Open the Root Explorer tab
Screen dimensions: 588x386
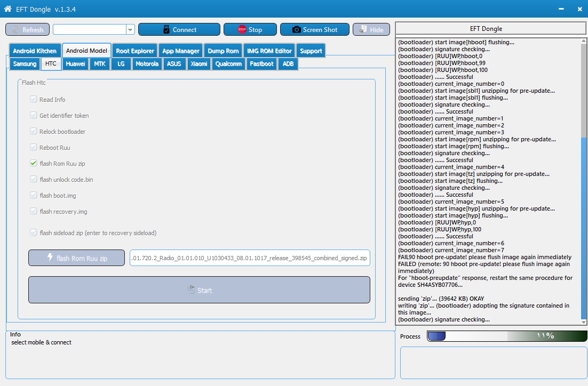135,51
